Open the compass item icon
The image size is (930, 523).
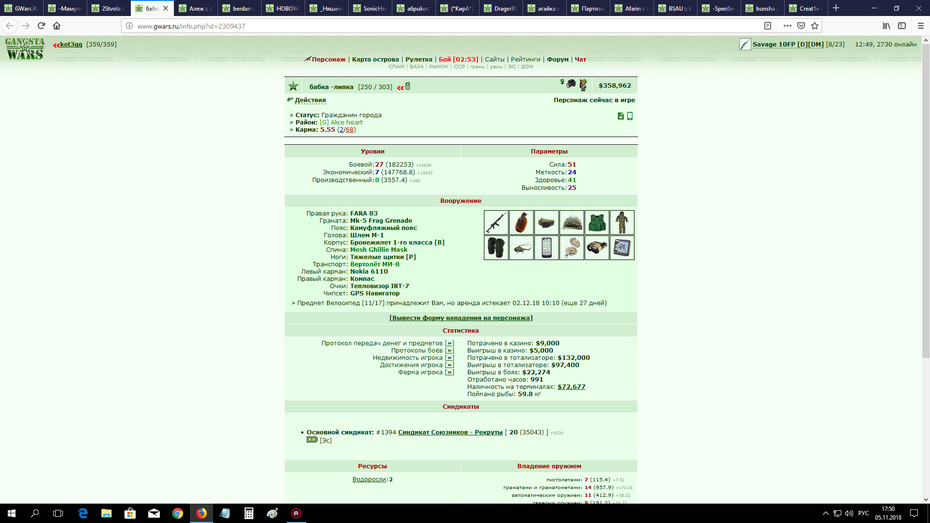571,248
